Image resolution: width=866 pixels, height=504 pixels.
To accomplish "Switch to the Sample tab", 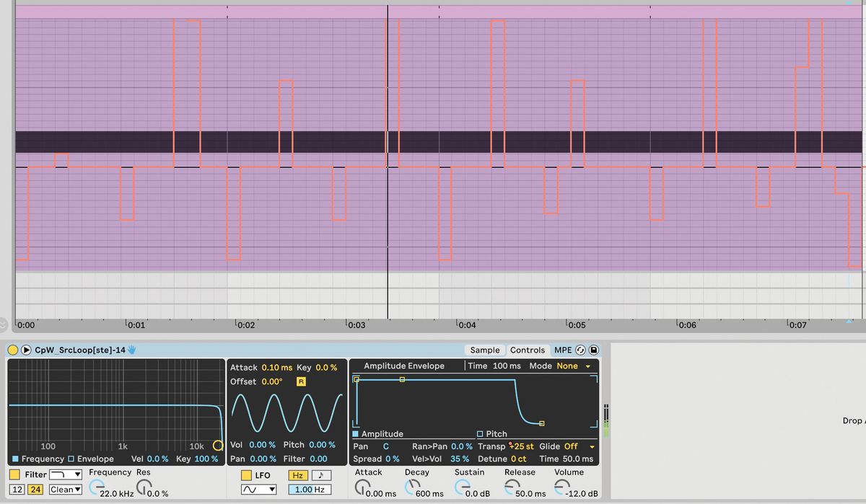I will coord(485,350).
